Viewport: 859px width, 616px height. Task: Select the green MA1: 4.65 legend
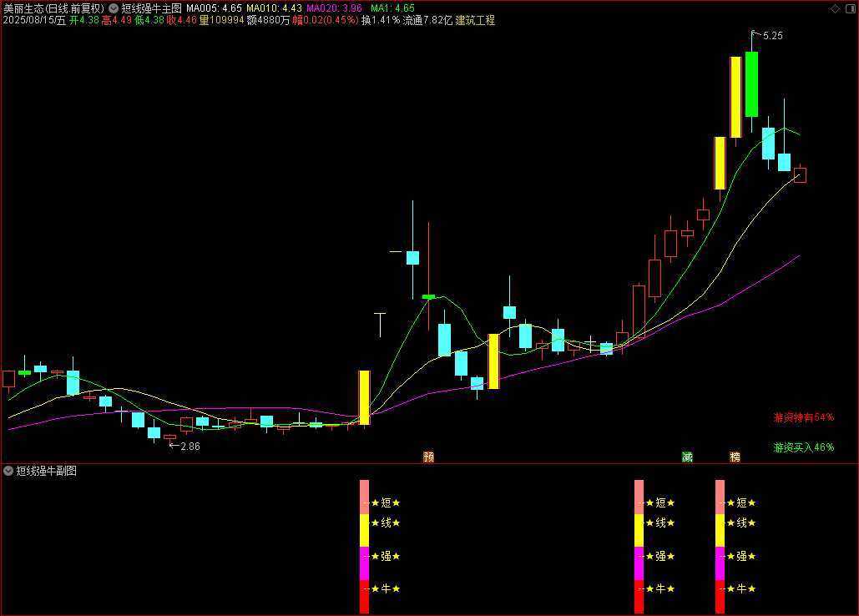point(392,8)
